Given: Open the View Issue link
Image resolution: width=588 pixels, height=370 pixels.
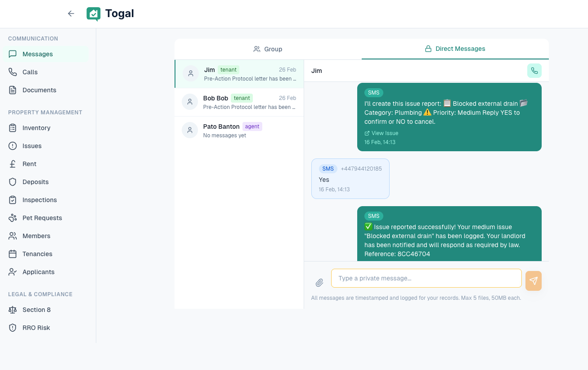Looking at the screenshot, I should [381, 133].
